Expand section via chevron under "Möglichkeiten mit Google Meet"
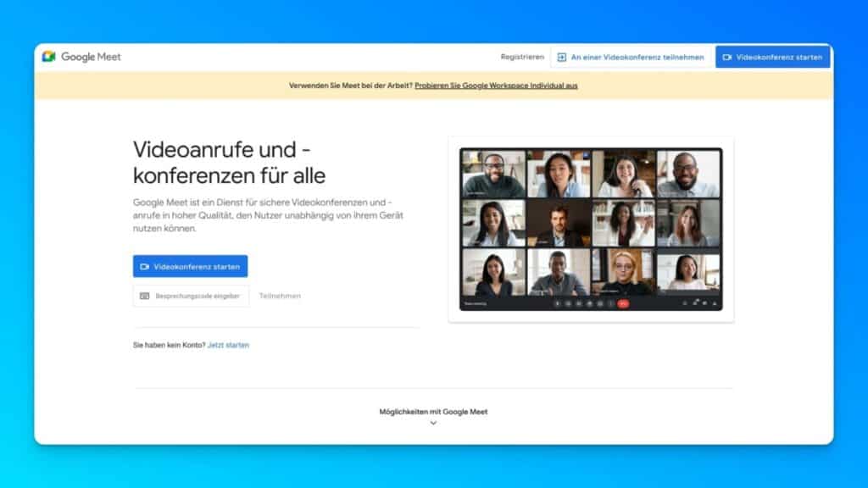Viewport: 868px width, 488px height. [433, 424]
